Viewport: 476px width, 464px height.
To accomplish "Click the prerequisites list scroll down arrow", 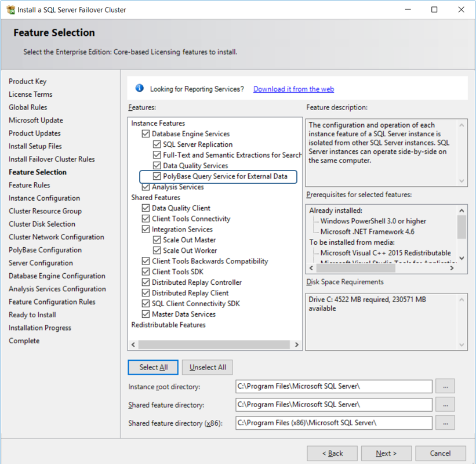I will tap(462, 258).
